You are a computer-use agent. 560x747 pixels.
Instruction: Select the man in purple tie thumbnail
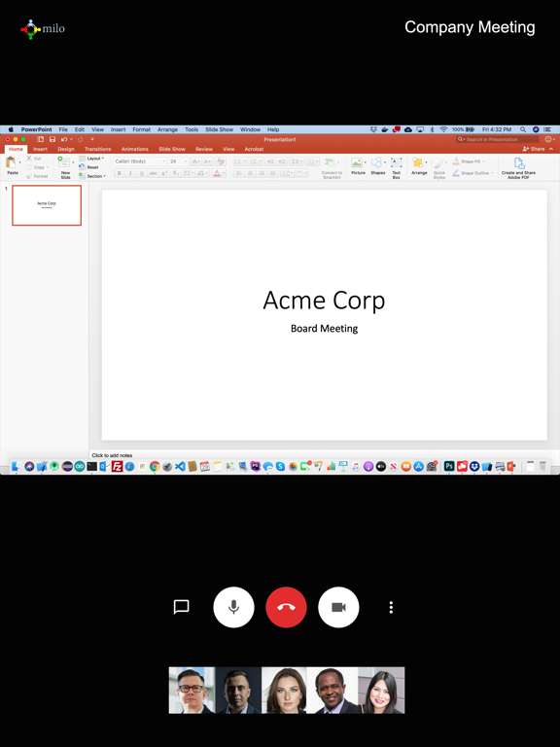coord(332,690)
